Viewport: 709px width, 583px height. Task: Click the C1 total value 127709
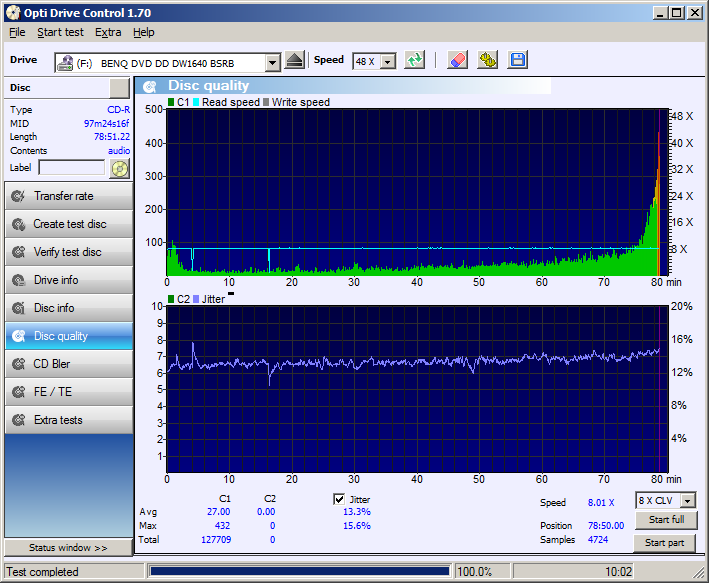click(x=216, y=540)
